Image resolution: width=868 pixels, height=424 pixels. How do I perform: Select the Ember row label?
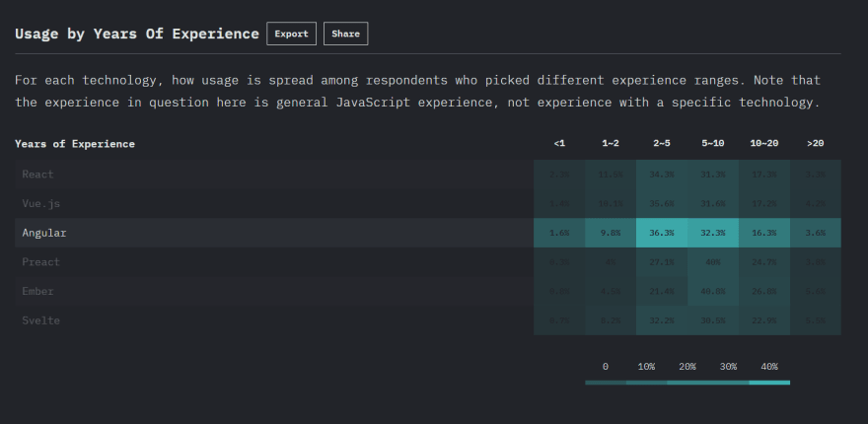pyautogui.click(x=37, y=291)
